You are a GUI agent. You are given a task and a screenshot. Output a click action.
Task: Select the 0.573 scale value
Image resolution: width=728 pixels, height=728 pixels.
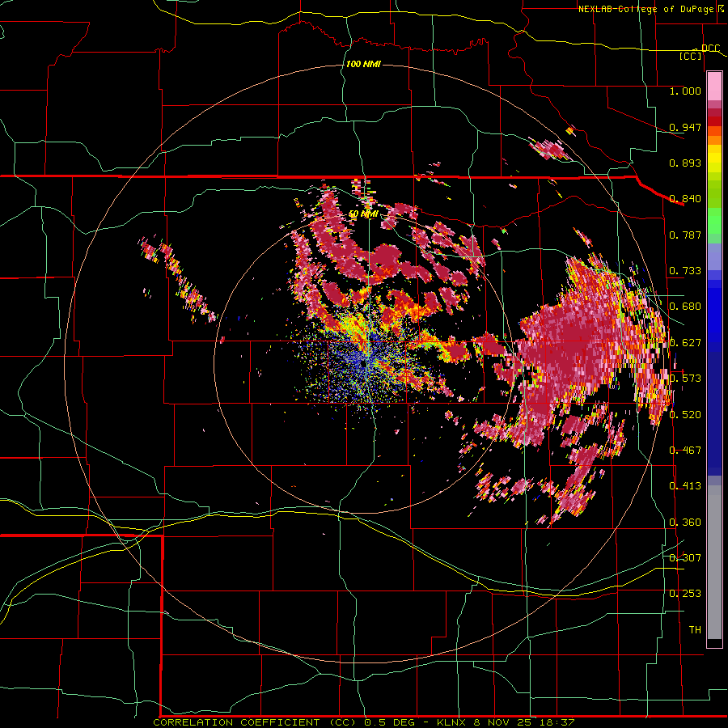click(685, 379)
